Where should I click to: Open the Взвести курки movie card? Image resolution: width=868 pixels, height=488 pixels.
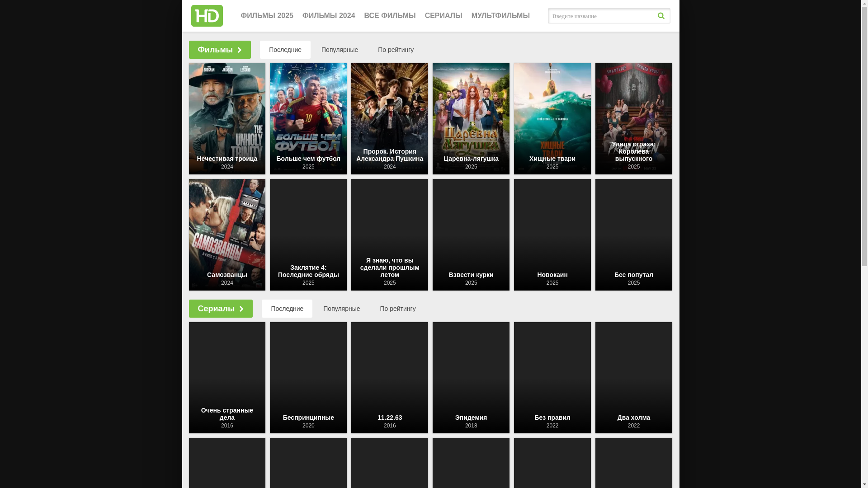click(x=471, y=235)
